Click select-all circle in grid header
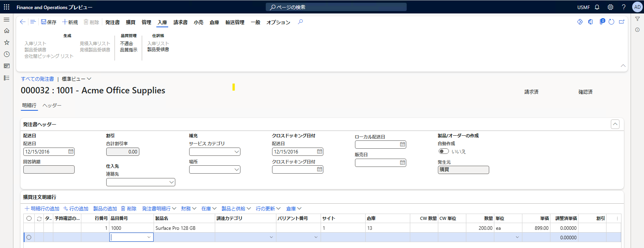 (x=29, y=218)
